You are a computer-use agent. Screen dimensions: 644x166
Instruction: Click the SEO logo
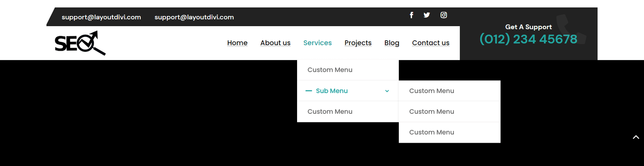coord(80,43)
